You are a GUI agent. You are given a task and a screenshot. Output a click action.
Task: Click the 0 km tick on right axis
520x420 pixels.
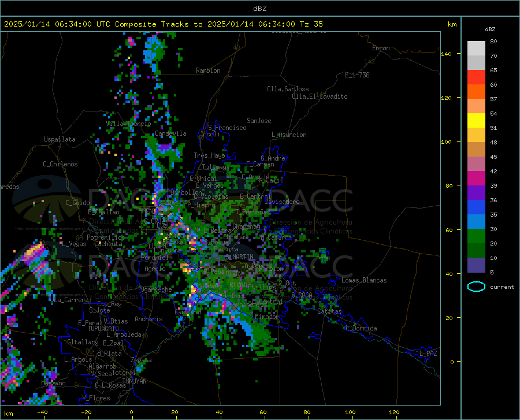(x=452, y=362)
